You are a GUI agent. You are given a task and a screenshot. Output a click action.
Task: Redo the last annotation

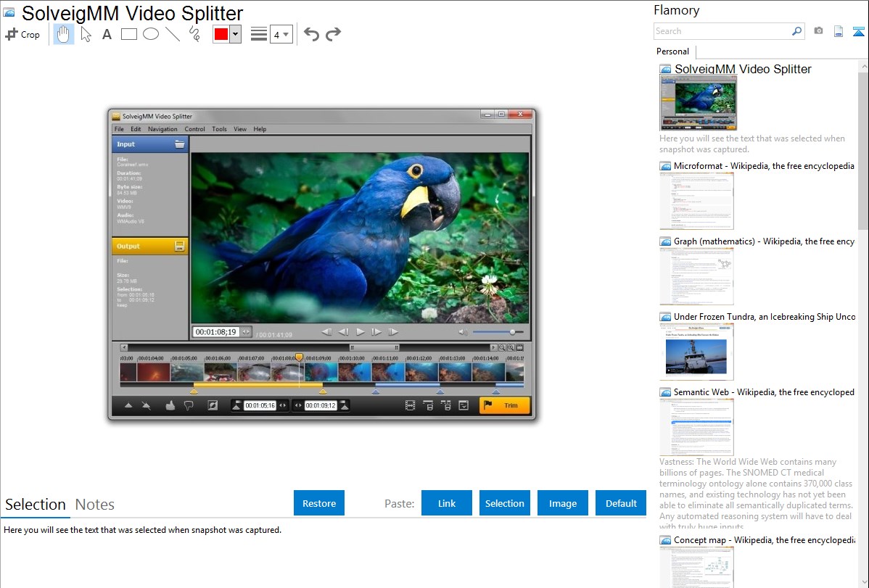click(333, 34)
